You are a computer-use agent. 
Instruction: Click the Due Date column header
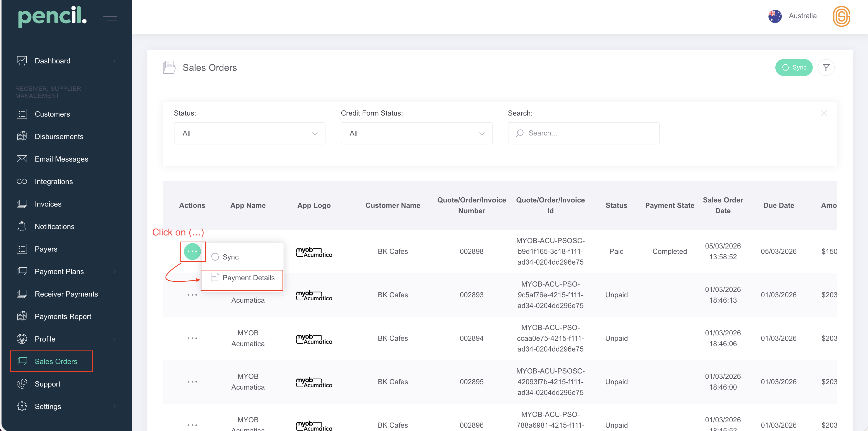click(x=778, y=205)
